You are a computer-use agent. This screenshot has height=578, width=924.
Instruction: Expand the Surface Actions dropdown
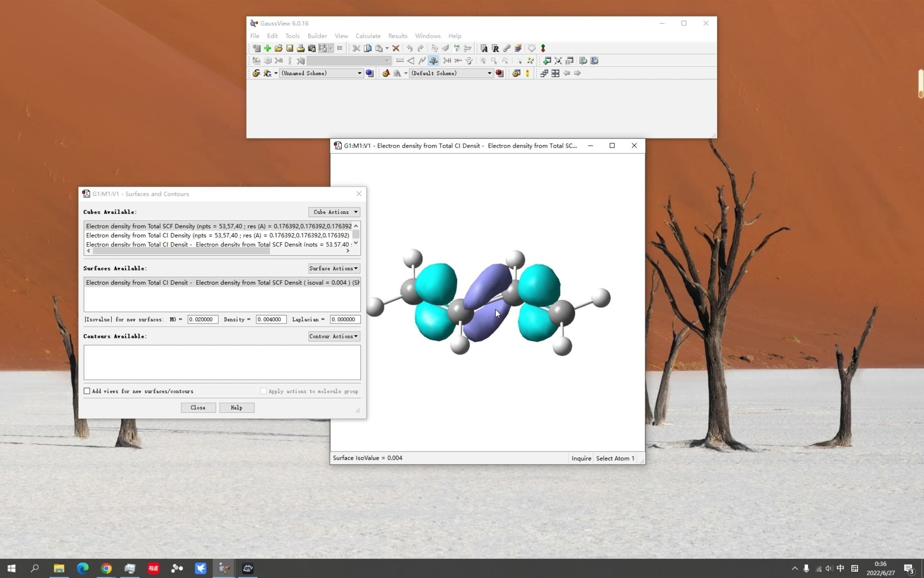click(334, 268)
